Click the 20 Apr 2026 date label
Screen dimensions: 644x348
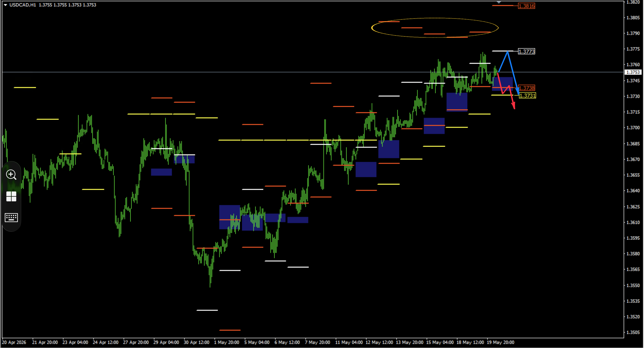(14, 343)
